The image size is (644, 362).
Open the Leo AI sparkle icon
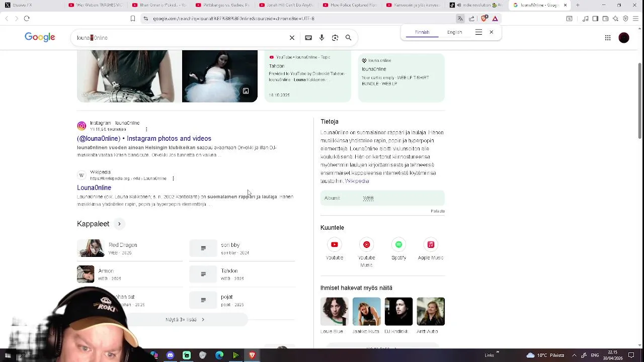[615, 19]
